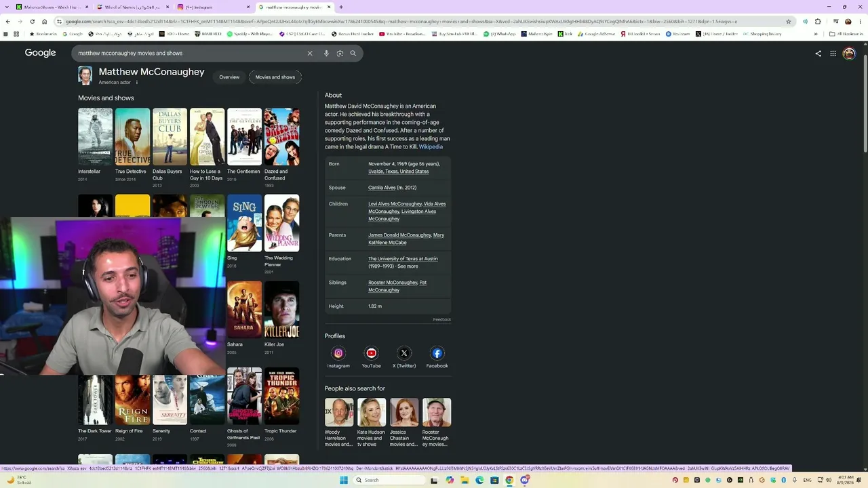Open the James Donald McConaughey link
This screenshot has height=488, width=868.
(x=399, y=235)
